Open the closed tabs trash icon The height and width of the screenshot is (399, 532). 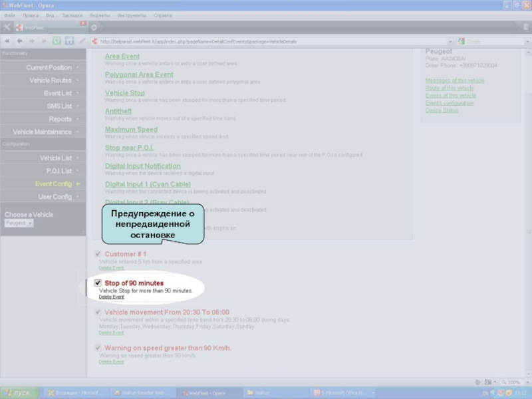526,27
